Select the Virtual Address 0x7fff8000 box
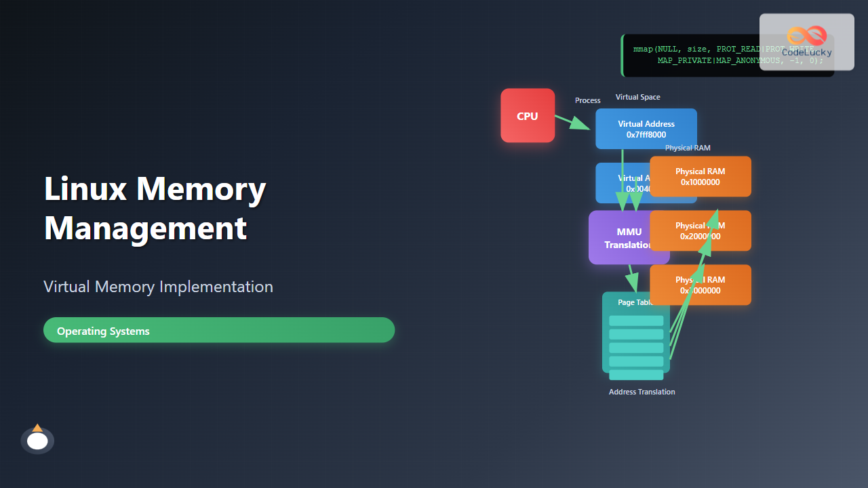The height and width of the screenshot is (488, 868). pyautogui.click(x=646, y=129)
